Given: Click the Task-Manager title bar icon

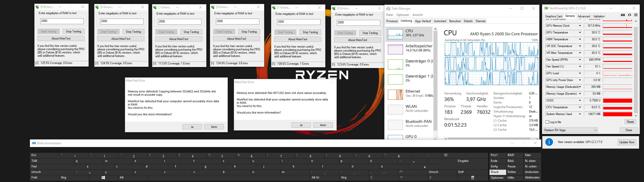Looking at the screenshot, I should (x=388, y=9).
